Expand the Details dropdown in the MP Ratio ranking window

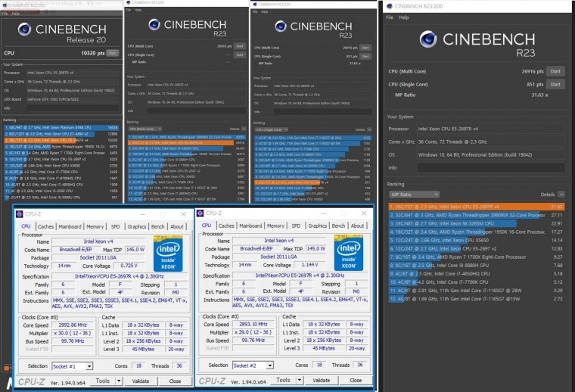[x=561, y=194]
